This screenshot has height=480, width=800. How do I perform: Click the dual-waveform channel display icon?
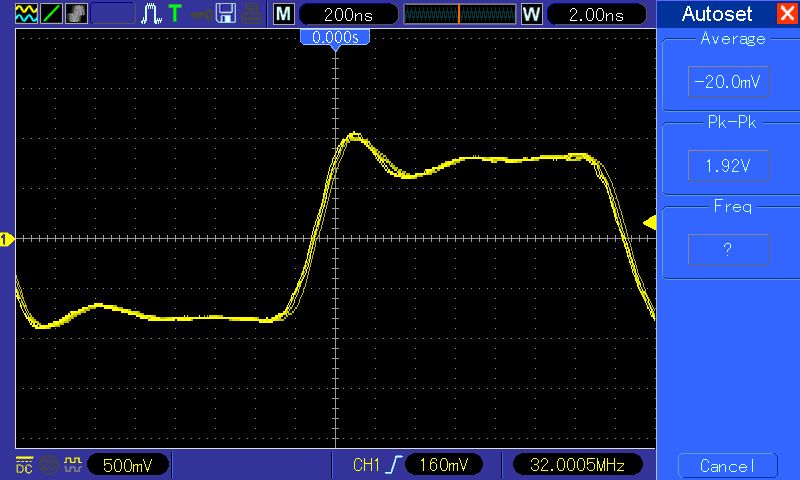26,14
